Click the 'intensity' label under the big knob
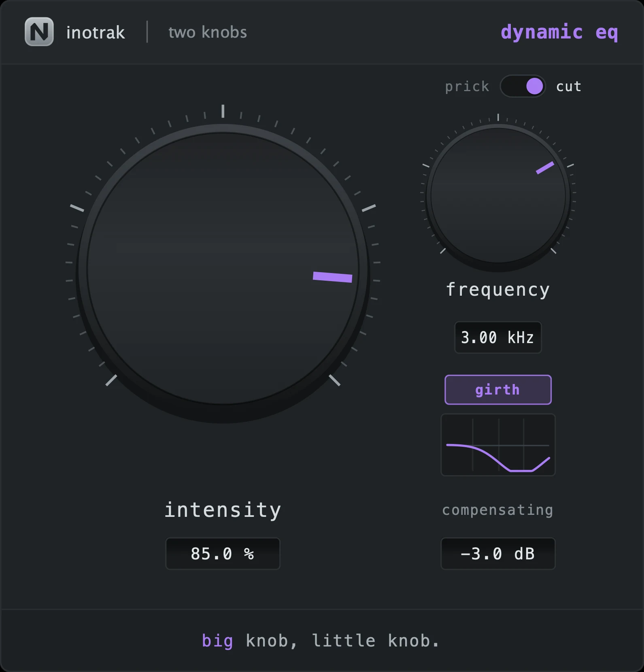This screenshot has height=672, width=644. coord(223,510)
